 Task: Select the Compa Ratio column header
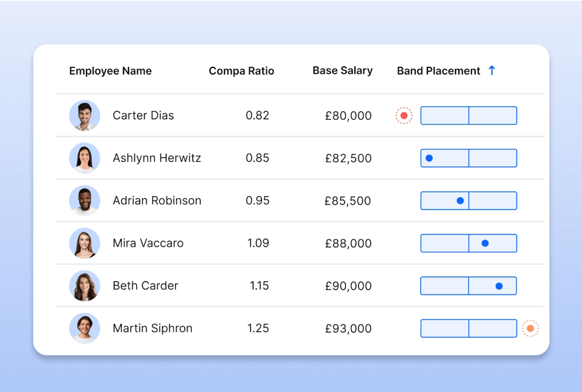point(242,70)
